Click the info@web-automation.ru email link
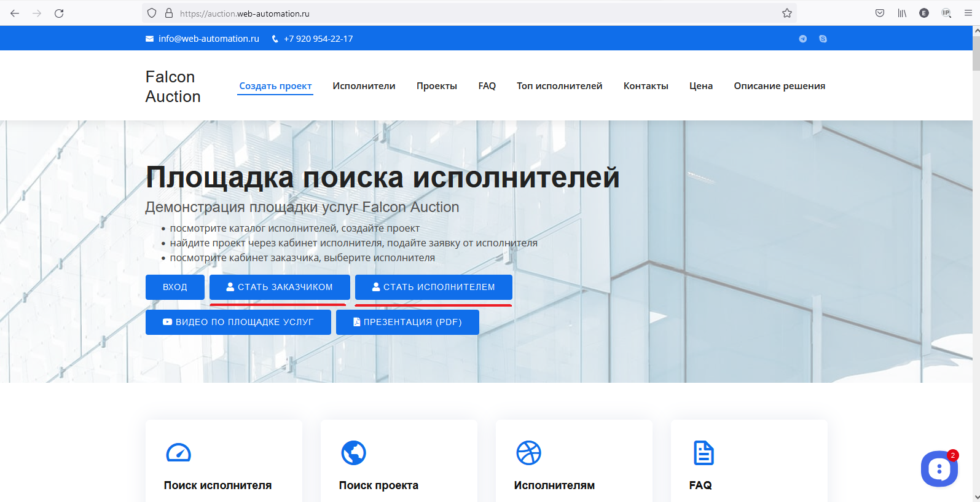 (208, 39)
